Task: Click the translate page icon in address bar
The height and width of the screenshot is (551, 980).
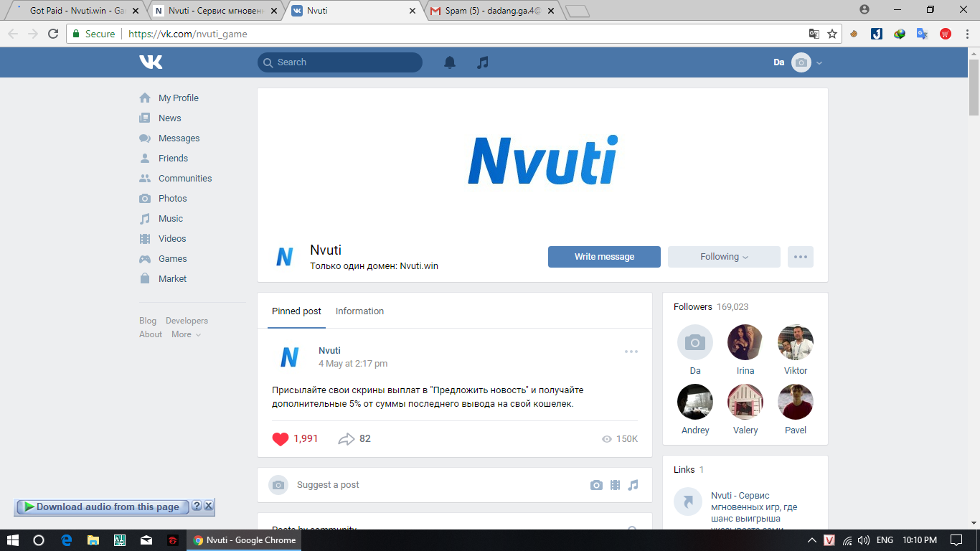Action: coord(814,34)
